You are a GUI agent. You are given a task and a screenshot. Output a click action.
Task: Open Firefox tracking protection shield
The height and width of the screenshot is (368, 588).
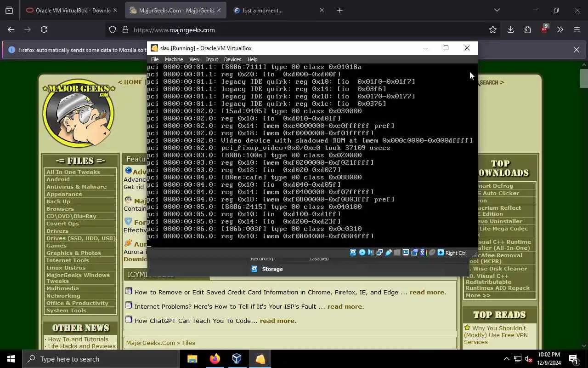pos(113,30)
